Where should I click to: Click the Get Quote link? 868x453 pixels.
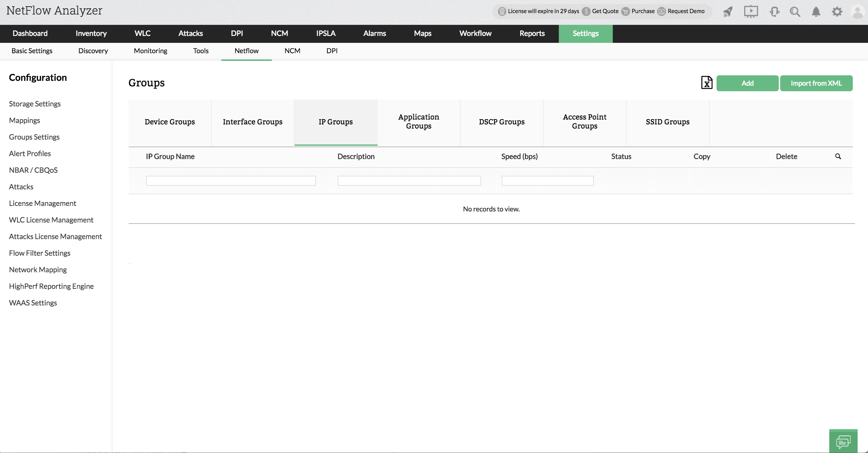605,11
